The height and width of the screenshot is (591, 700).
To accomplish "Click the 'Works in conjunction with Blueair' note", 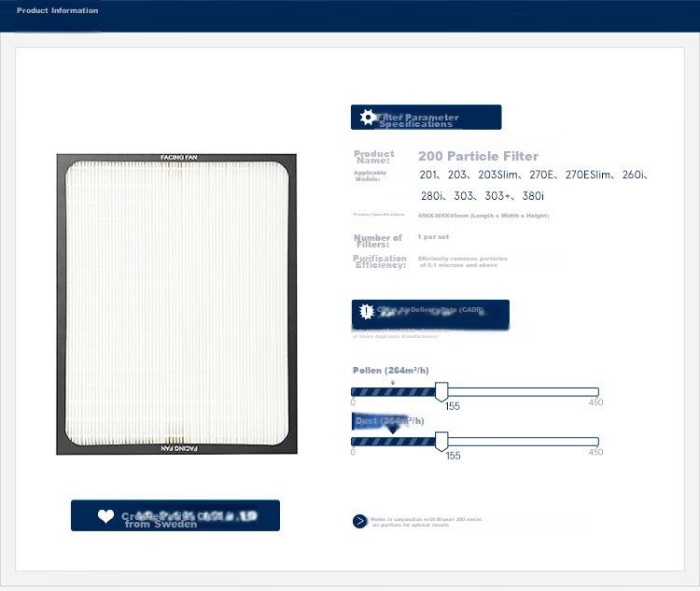I will (426, 522).
